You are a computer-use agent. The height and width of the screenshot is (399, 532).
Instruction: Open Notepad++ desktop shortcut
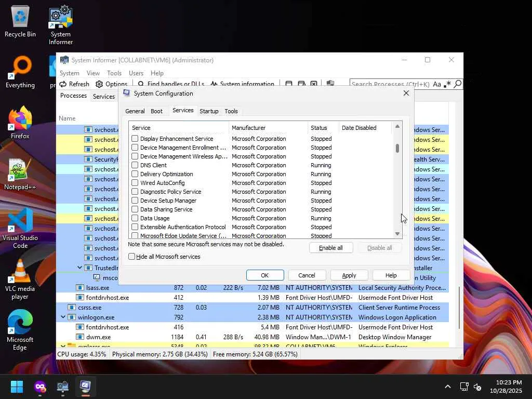(20, 174)
